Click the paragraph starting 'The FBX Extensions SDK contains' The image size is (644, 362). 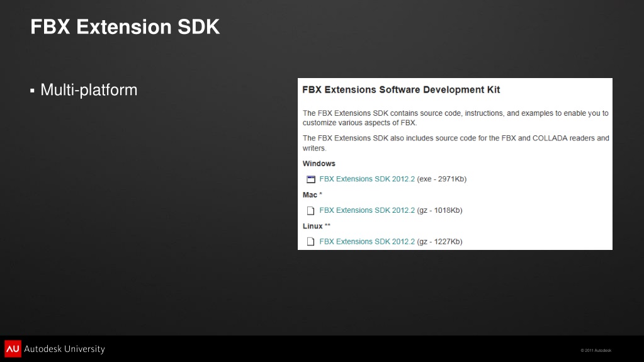click(456, 118)
